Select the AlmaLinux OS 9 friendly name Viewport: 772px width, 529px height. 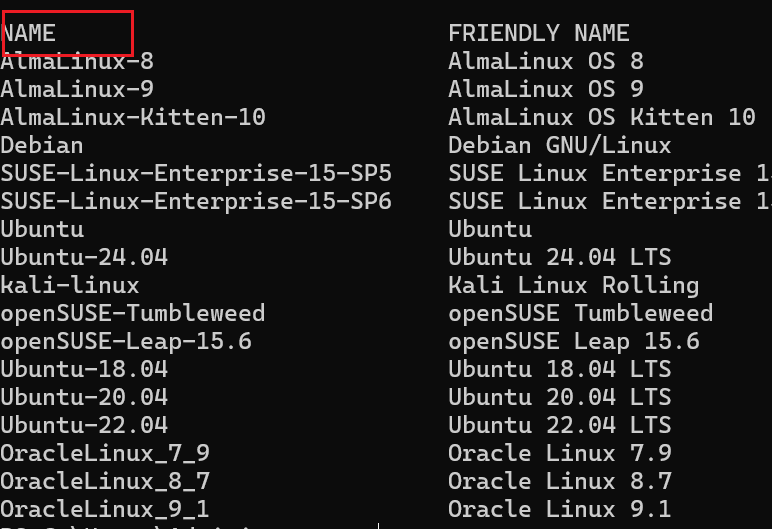[x=545, y=89]
